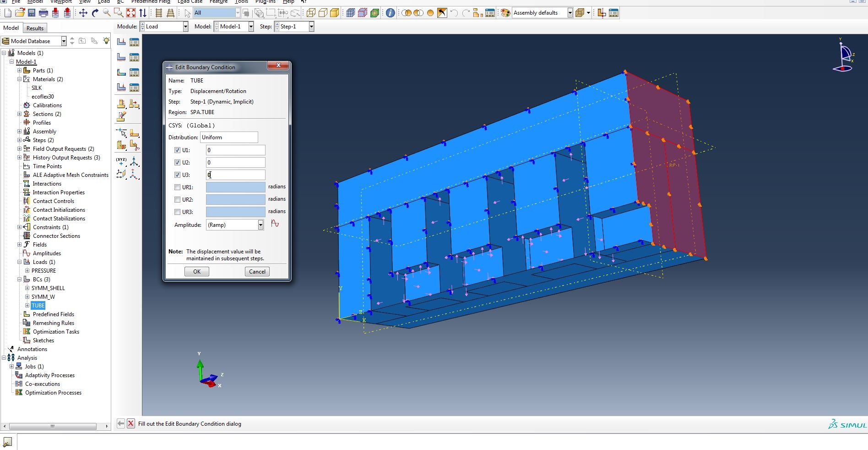Click the Create Load Case tool

pos(121,88)
